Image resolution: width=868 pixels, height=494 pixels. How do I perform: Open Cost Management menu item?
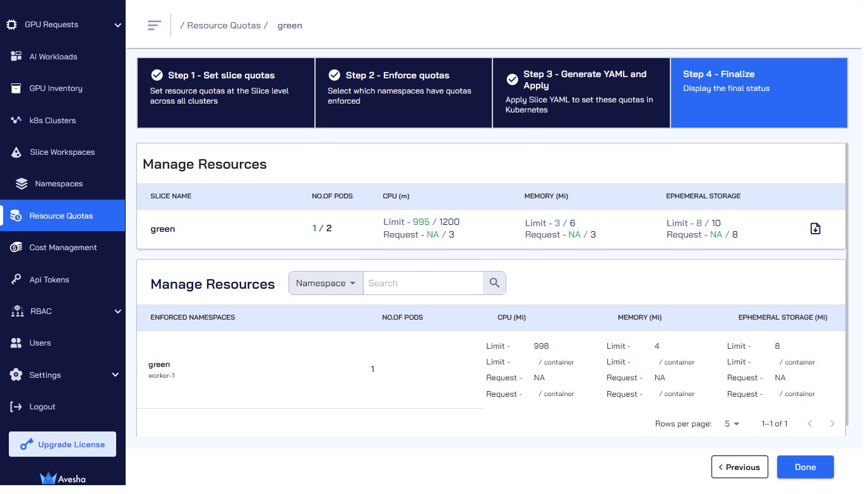click(x=62, y=248)
